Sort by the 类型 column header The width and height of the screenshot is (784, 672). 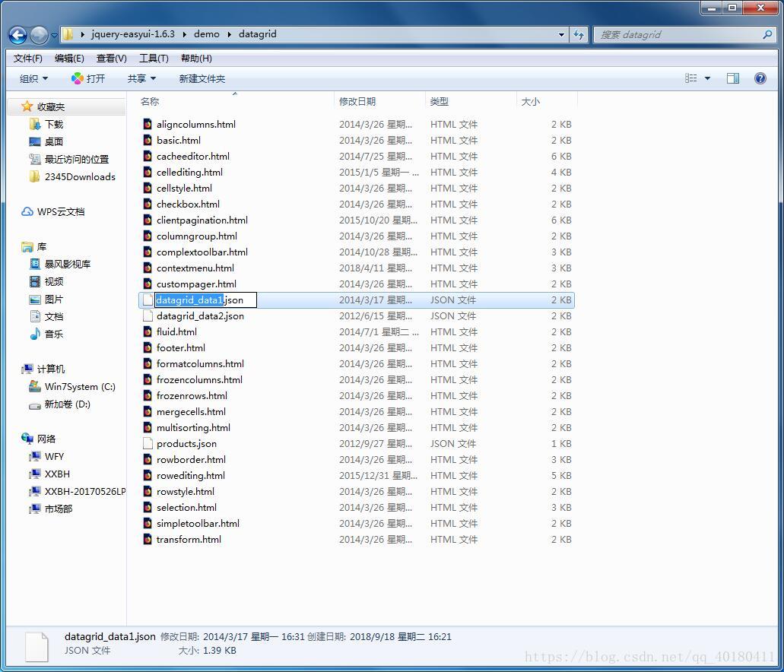click(439, 102)
